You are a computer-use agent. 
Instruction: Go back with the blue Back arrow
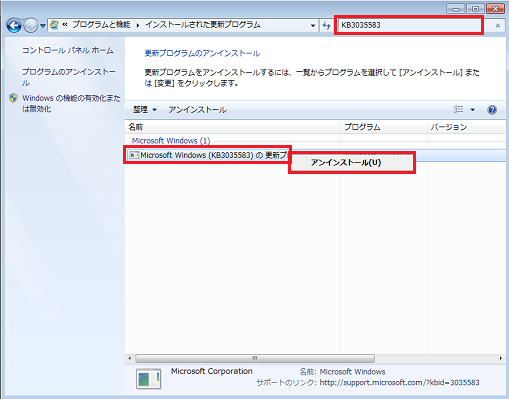pyautogui.click(x=14, y=25)
